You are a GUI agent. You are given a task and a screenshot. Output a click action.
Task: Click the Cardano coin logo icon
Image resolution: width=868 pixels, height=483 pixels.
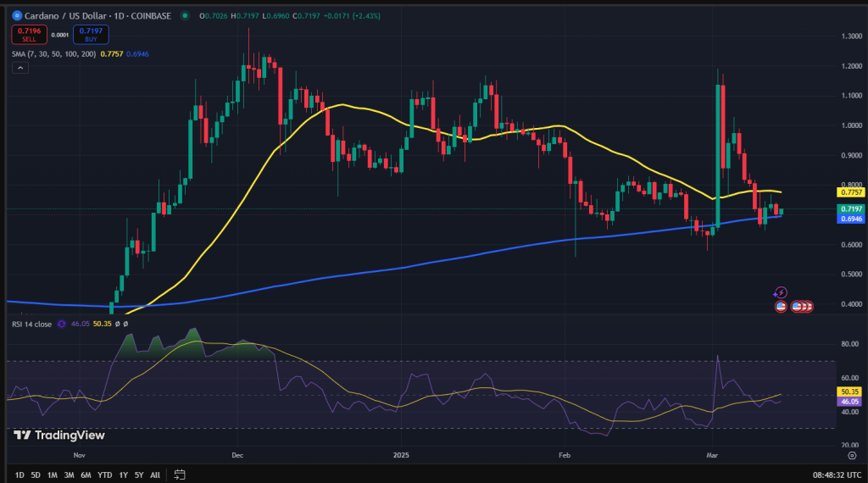click(17, 15)
